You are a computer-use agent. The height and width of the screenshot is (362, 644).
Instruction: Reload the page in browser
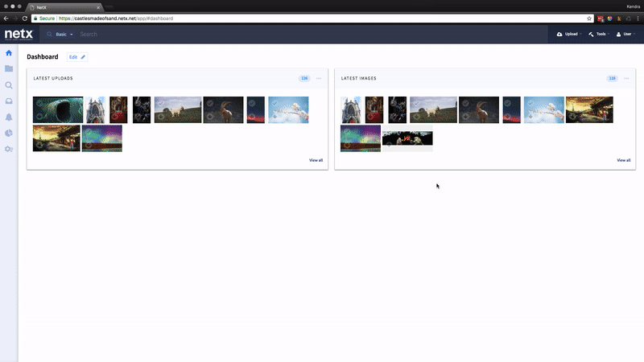tap(24, 18)
